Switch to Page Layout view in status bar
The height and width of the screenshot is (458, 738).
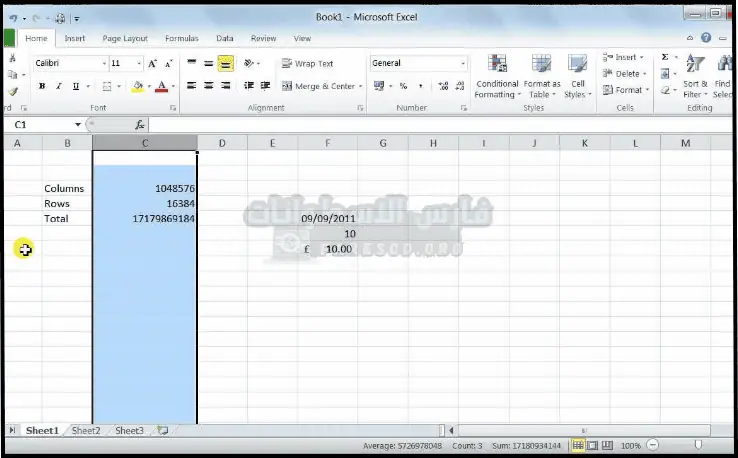coord(593,445)
